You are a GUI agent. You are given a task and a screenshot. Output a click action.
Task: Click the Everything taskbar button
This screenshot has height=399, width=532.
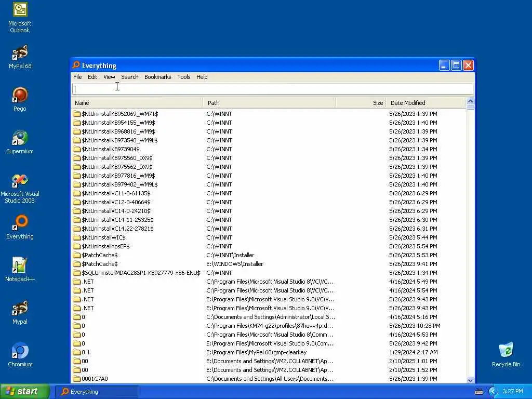pyautogui.click(x=97, y=392)
